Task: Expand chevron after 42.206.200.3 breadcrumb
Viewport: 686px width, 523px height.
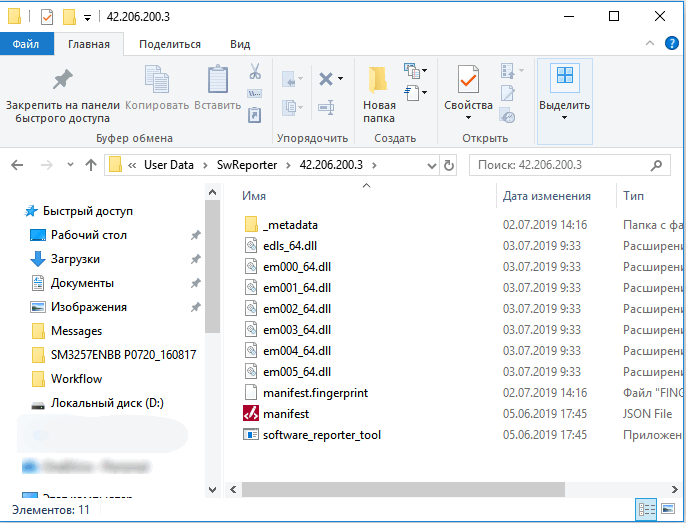Action: coord(374,165)
